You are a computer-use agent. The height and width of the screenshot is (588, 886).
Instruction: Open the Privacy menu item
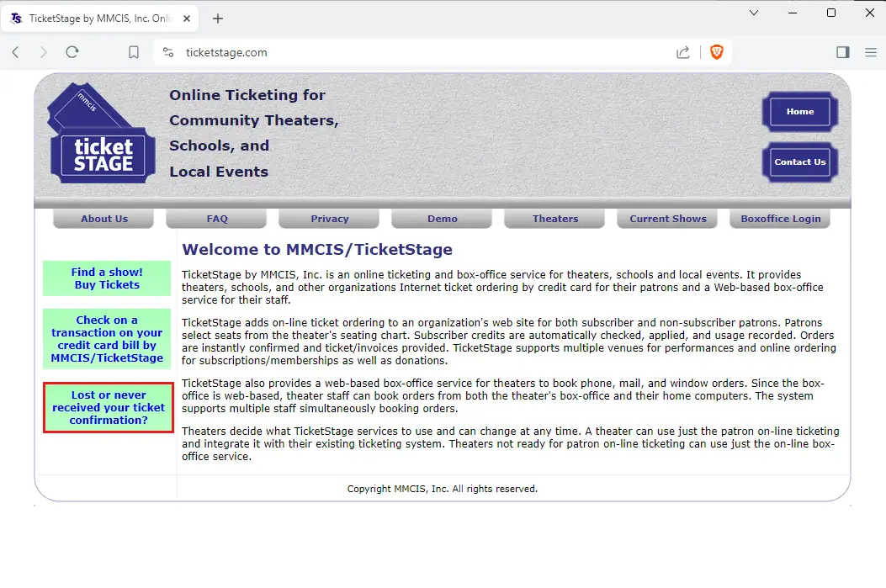tap(330, 219)
